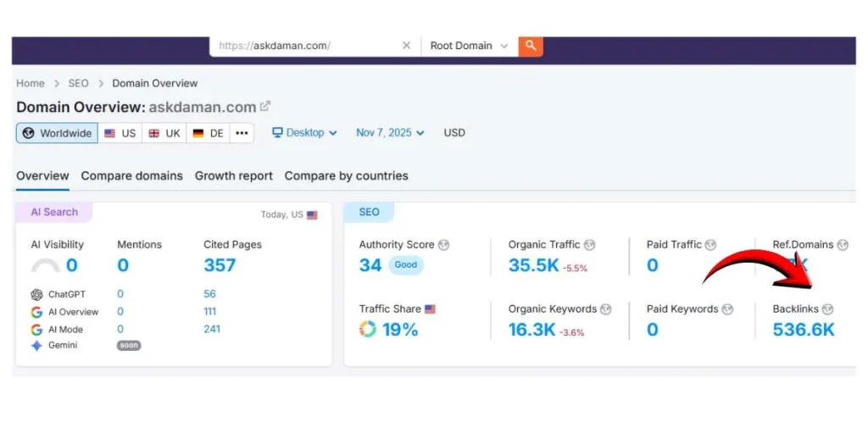The height and width of the screenshot is (434, 868).
Task: Click the Organic Keywords info icon
Action: pyautogui.click(x=606, y=309)
